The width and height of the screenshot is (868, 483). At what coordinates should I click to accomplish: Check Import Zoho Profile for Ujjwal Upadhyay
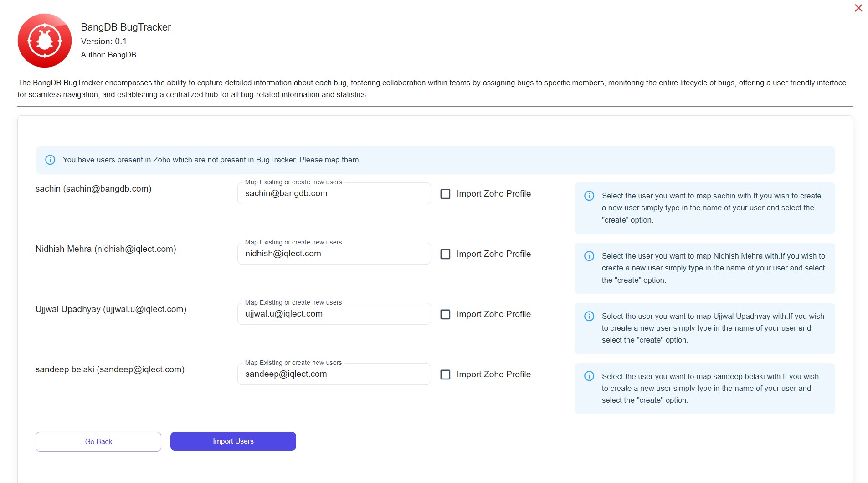[x=445, y=314]
